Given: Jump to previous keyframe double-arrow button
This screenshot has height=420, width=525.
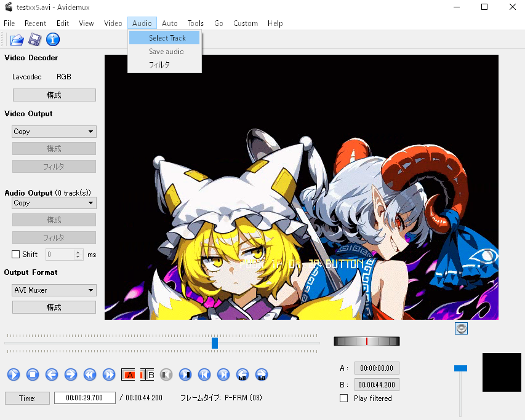Looking at the screenshot, I should pyautogui.click(x=90, y=374).
